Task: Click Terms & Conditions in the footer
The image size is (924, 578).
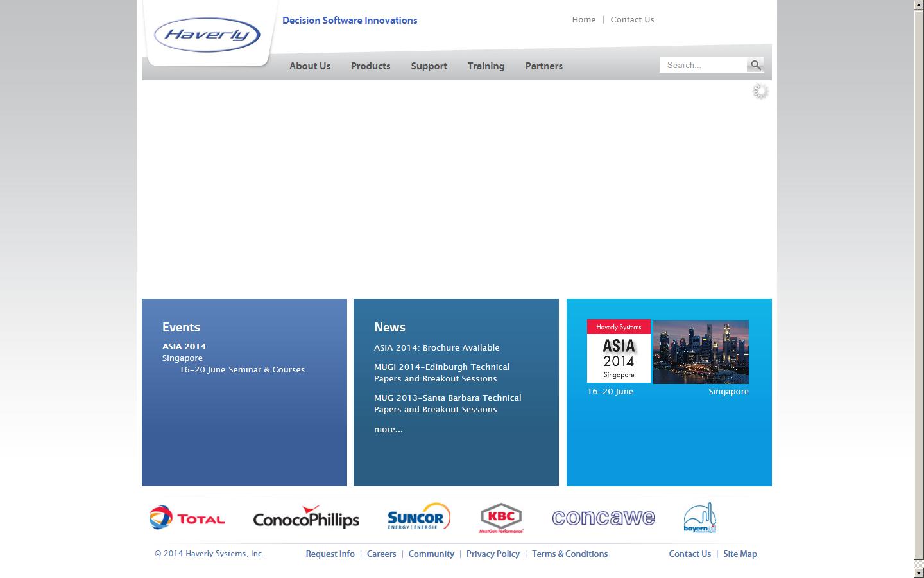Action: [570, 554]
